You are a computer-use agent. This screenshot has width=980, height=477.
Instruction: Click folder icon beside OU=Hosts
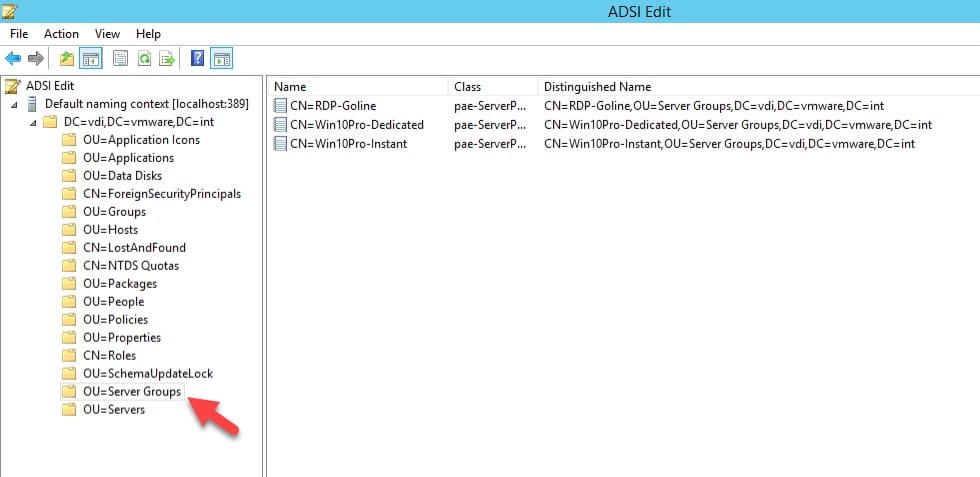69,230
